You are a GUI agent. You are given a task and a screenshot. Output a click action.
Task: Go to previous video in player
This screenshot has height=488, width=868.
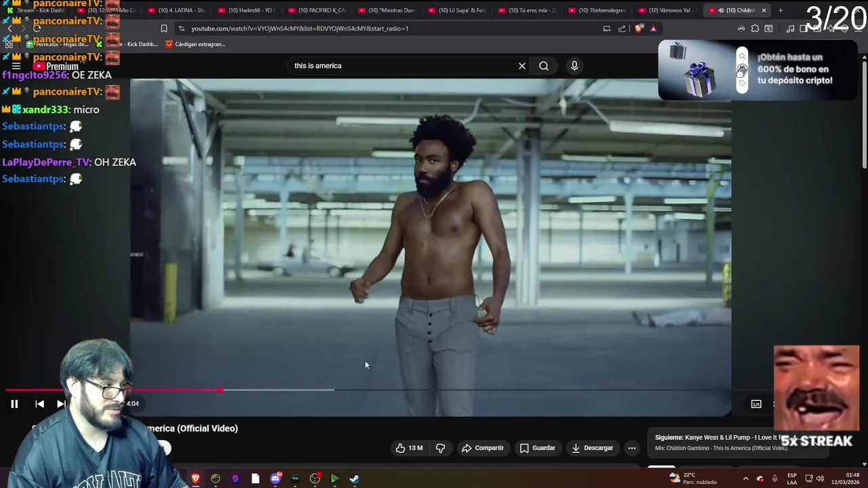coord(39,404)
